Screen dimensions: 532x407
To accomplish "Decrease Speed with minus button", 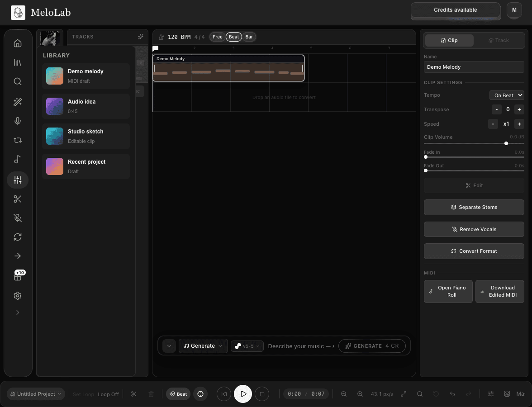I will (493, 124).
